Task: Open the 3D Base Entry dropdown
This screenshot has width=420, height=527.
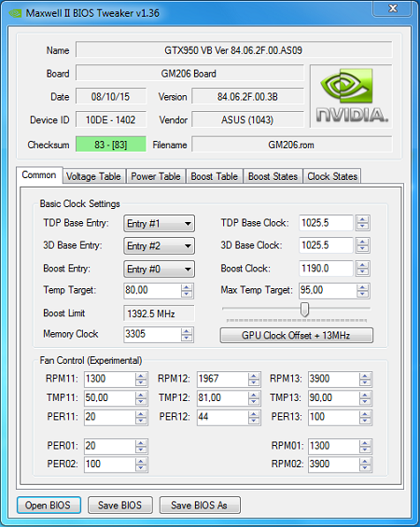Action: pyautogui.click(x=159, y=246)
